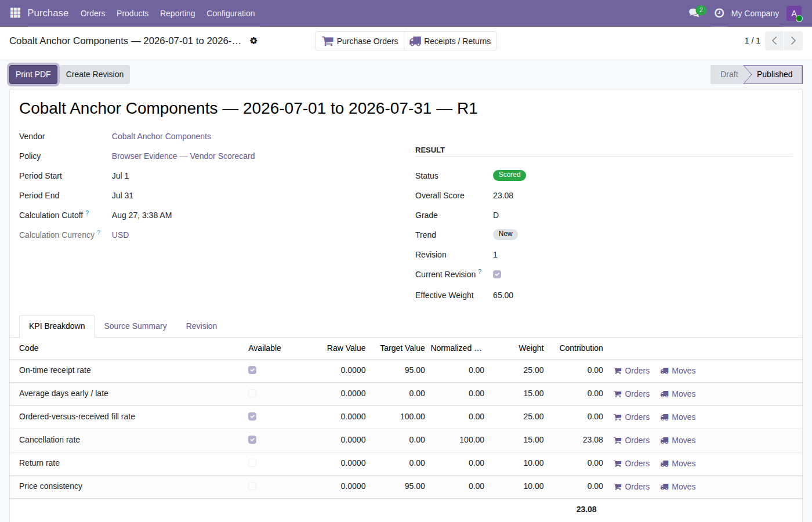Open the apps grid menu icon

click(x=15, y=13)
